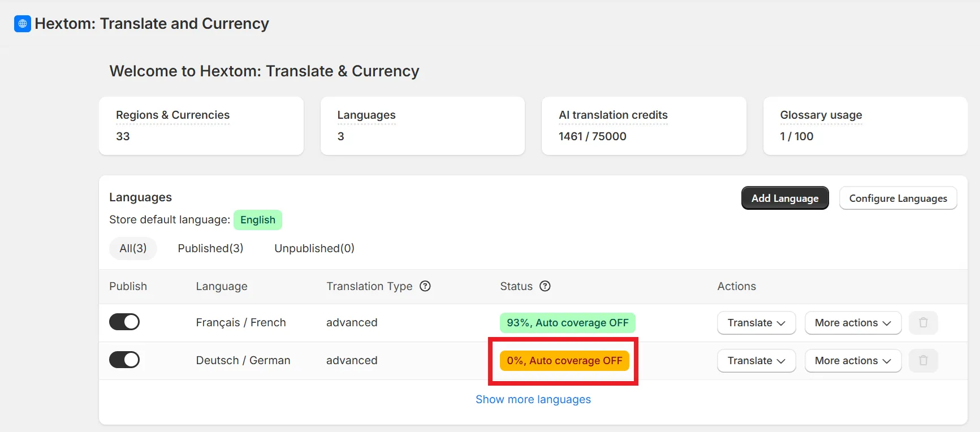Viewport: 980px width, 432px height.
Task: Expand More actions for French row
Action: tap(853, 323)
